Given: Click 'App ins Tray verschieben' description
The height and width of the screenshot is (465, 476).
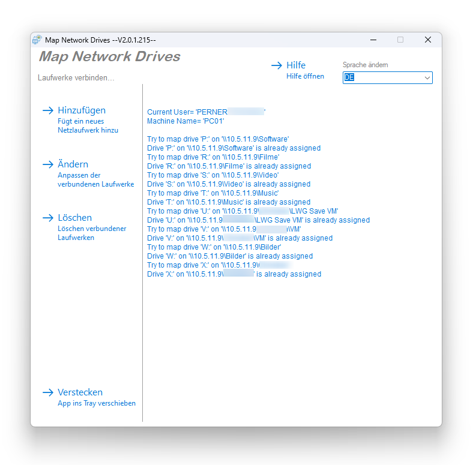Looking at the screenshot, I should 96,403.
